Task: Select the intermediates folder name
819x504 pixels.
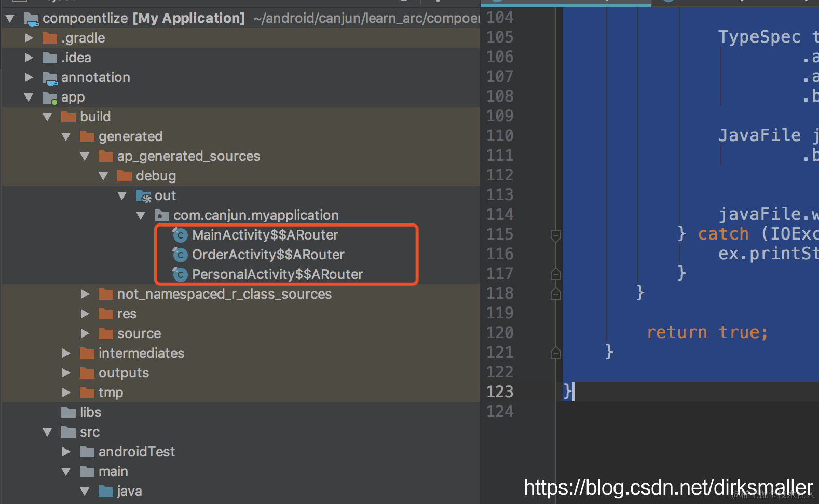Action: click(x=142, y=353)
